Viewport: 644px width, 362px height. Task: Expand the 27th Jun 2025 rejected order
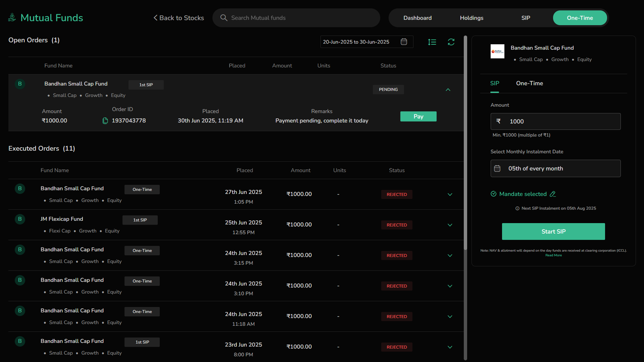(450, 194)
